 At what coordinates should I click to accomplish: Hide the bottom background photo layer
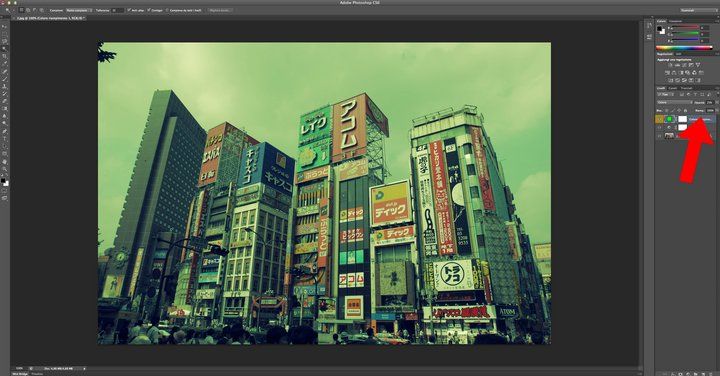659,136
